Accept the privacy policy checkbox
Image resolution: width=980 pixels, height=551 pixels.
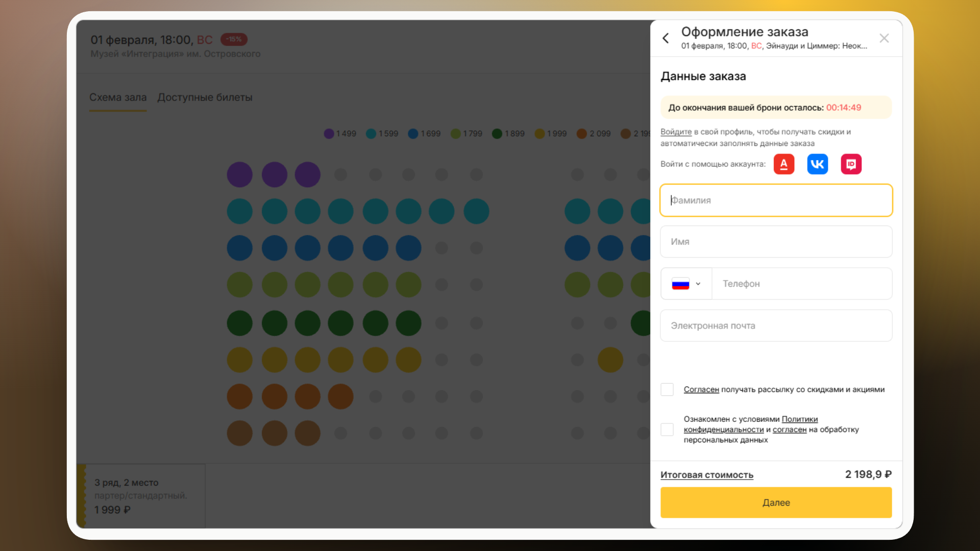point(667,430)
